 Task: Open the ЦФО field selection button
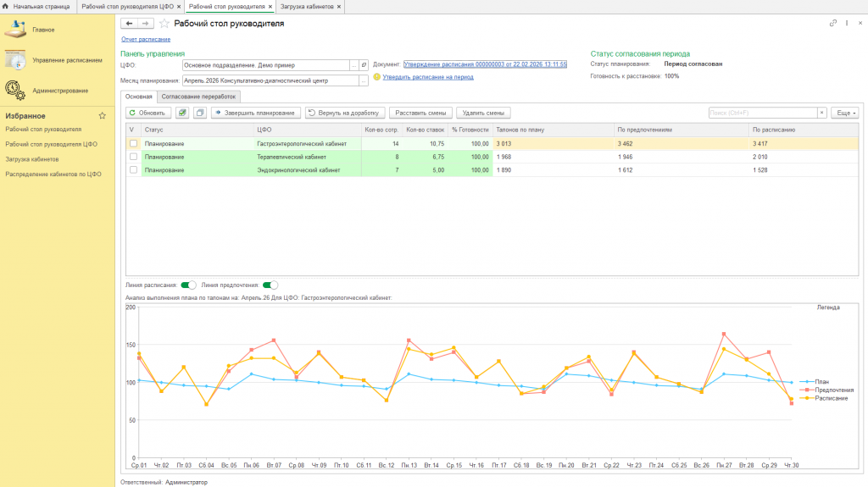click(x=353, y=64)
